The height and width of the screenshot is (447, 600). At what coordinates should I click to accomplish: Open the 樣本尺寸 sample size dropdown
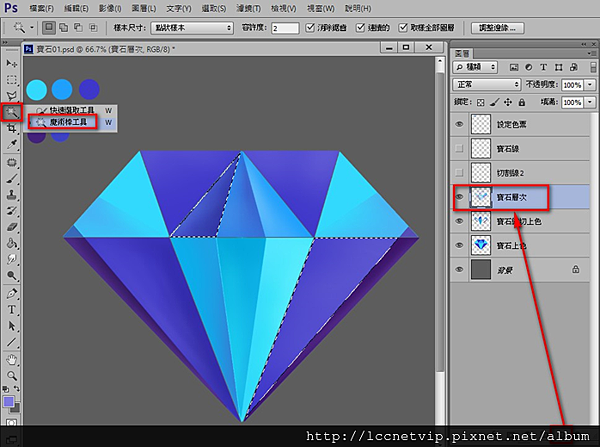192,27
